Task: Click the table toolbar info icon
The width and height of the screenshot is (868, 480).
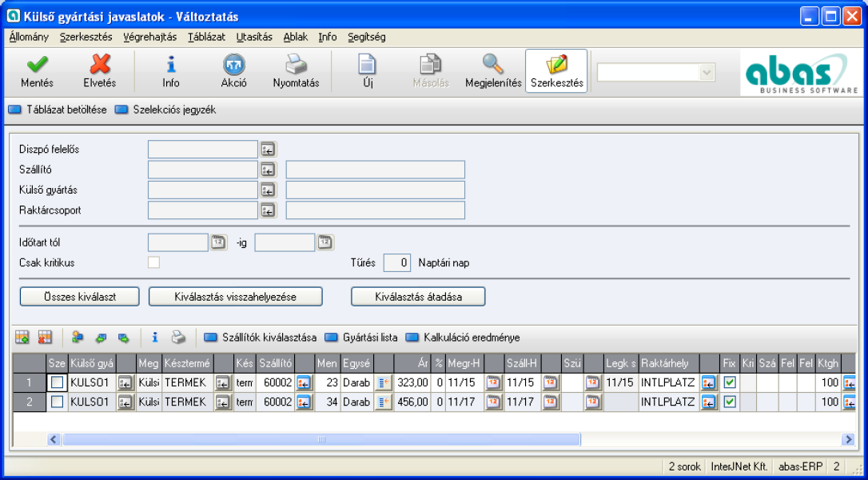Action: (x=155, y=337)
